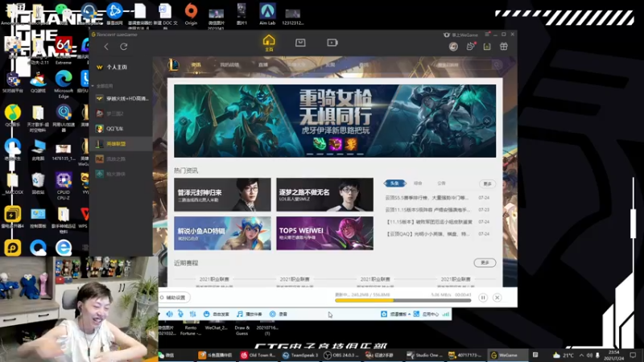Click the speaker volume icon in voice toolbar
Screen dimensions: 644x362
pos(169,314)
